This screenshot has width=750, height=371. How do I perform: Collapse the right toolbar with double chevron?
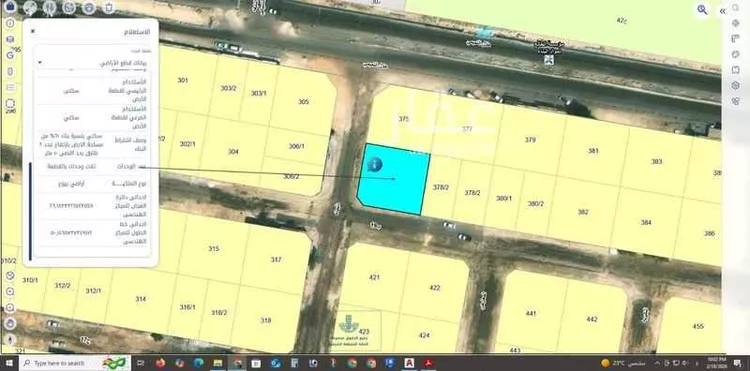[x=722, y=11]
